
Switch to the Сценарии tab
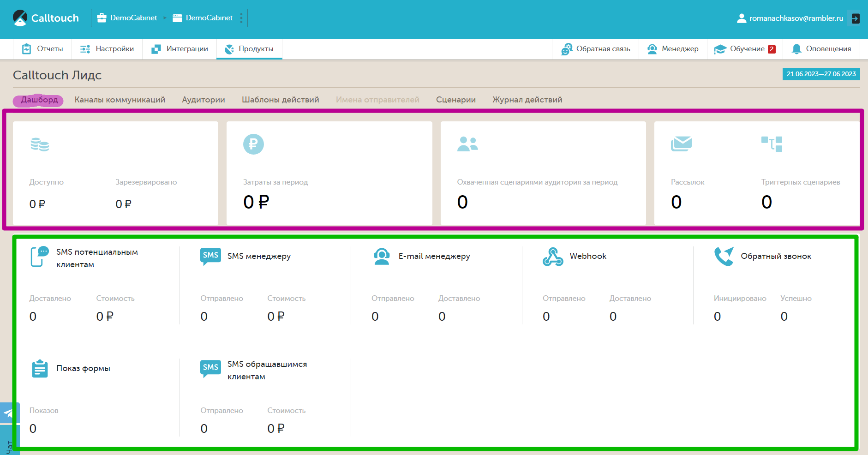[x=456, y=100]
